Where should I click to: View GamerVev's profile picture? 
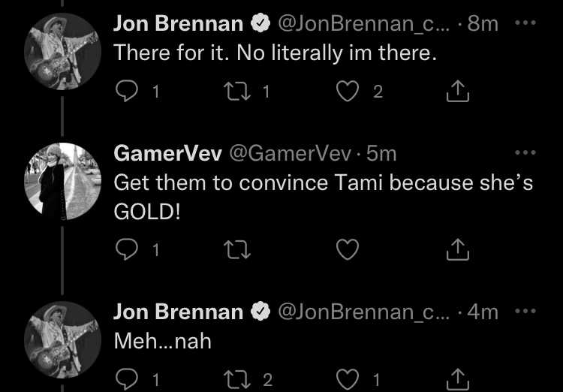[x=62, y=182]
